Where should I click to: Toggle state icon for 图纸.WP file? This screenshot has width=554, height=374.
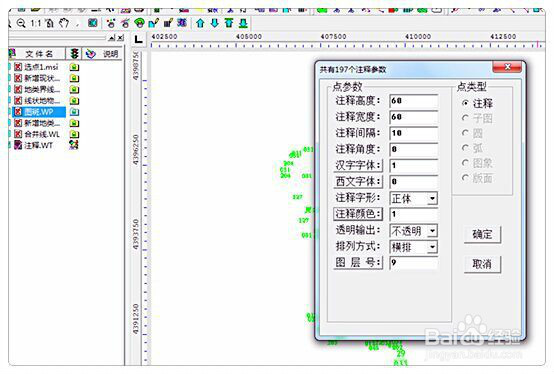click(x=74, y=112)
